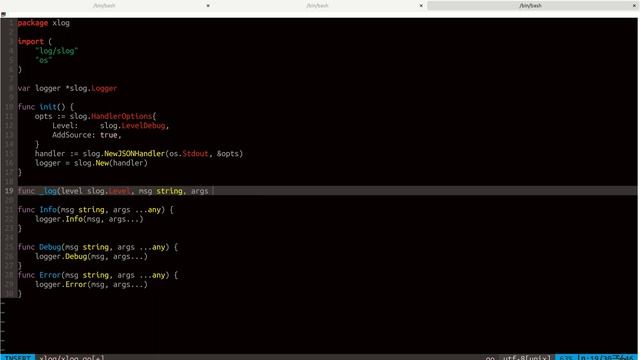Click 'NewJSONHandler' call

pyautogui.click(x=134, y=154)
